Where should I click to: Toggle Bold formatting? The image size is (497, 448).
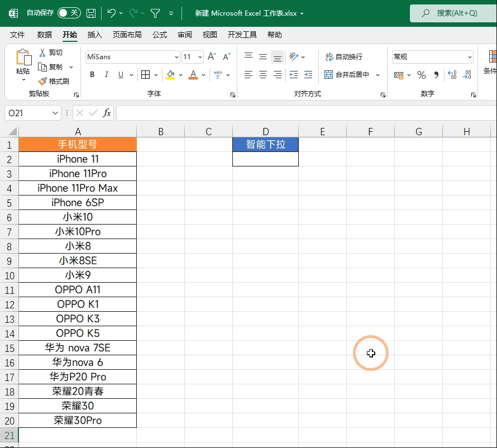(92, 75)
